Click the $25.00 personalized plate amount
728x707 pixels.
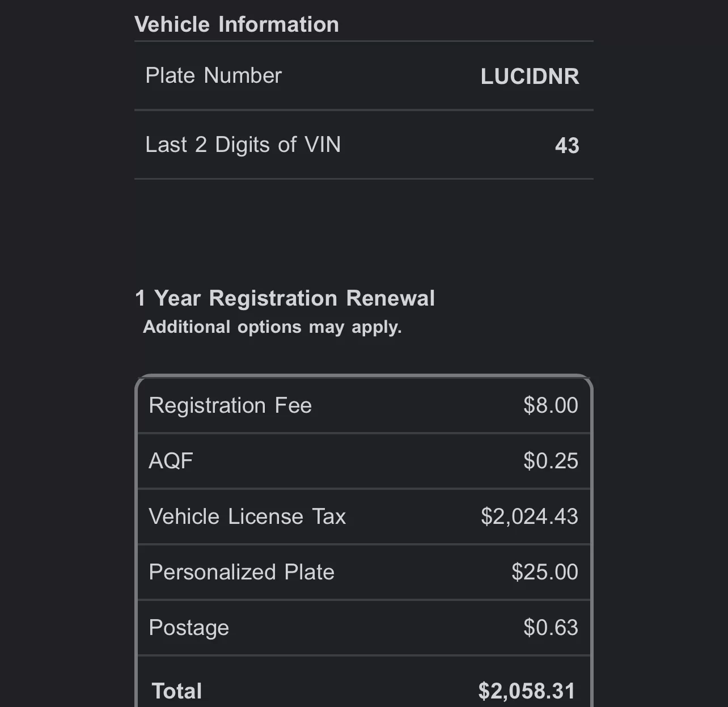[x=545, y=572]
